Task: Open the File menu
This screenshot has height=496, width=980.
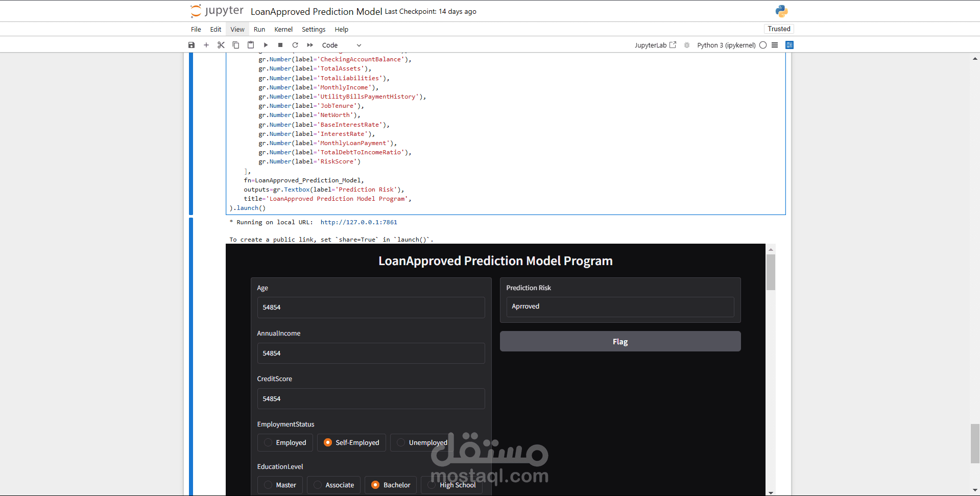Action: pyautogui.click(x=196, y=29)
